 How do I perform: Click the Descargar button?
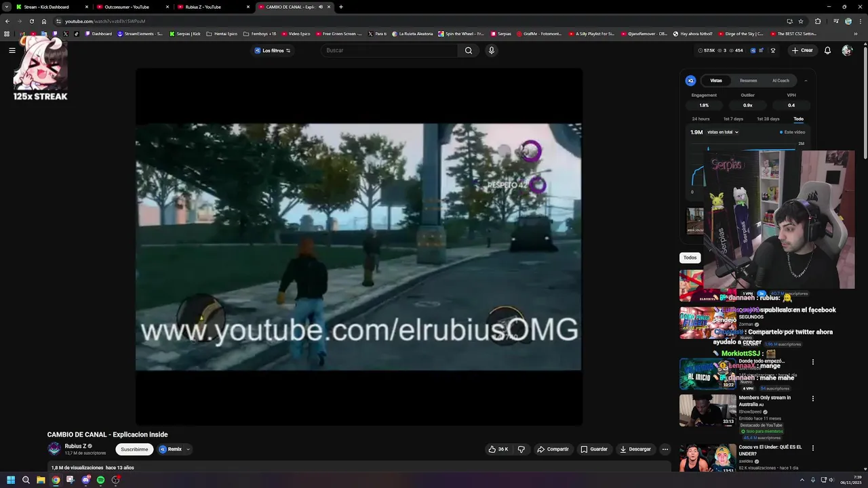pos(635,449)
